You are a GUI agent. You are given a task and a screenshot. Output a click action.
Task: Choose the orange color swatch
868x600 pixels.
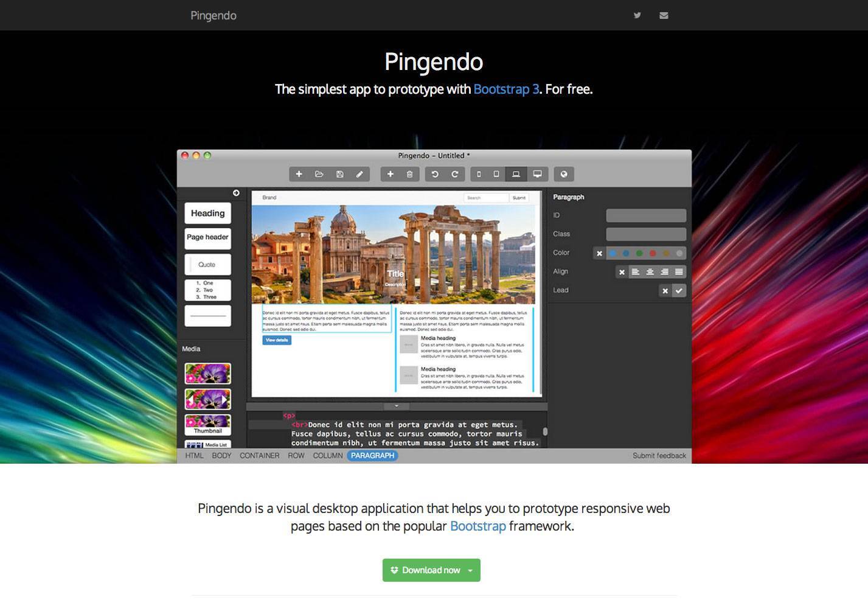point(666,253)
